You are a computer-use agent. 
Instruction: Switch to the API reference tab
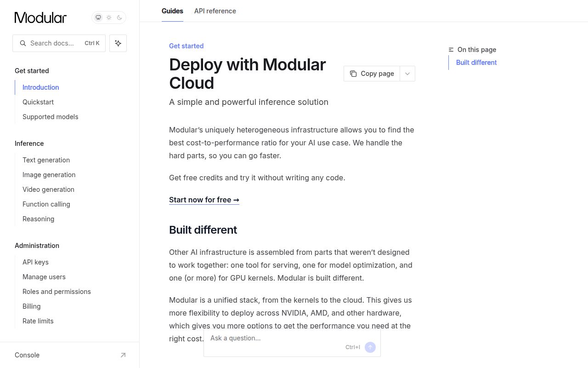(x=215, y=11)
